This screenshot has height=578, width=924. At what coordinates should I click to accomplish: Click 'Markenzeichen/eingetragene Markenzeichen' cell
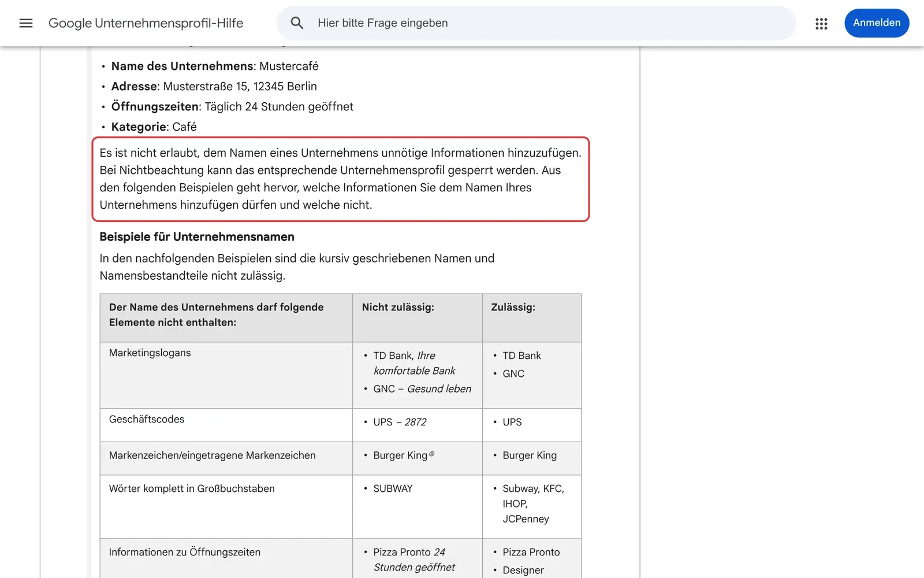coord(226,458)
